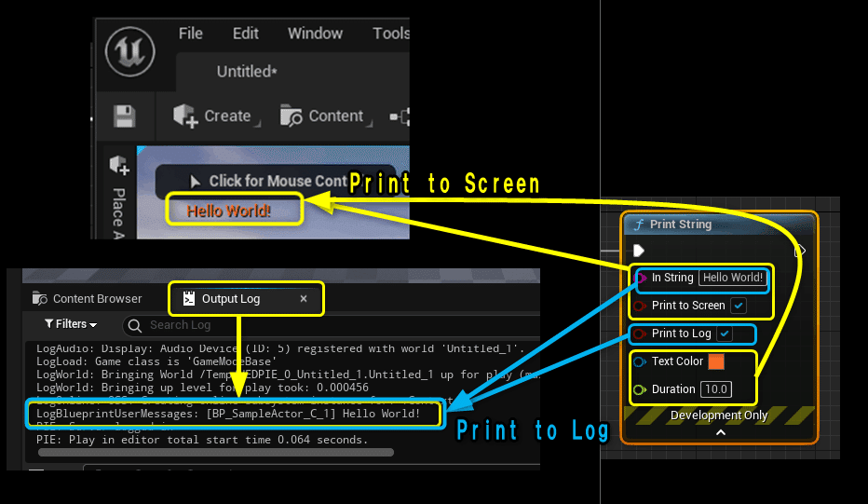Click the Print to Screen red pin
868x504 pixels.
[x=640, y=306]
